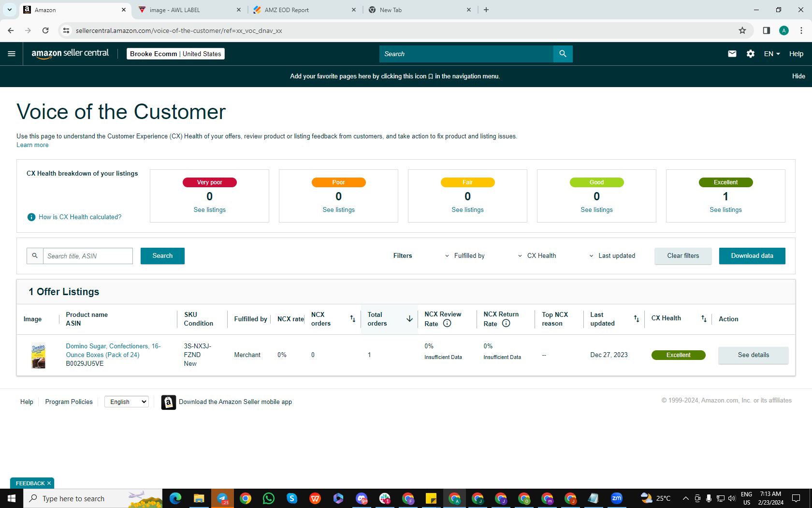
Task: Open the messages envelope icon
Action: pos(732,54)
